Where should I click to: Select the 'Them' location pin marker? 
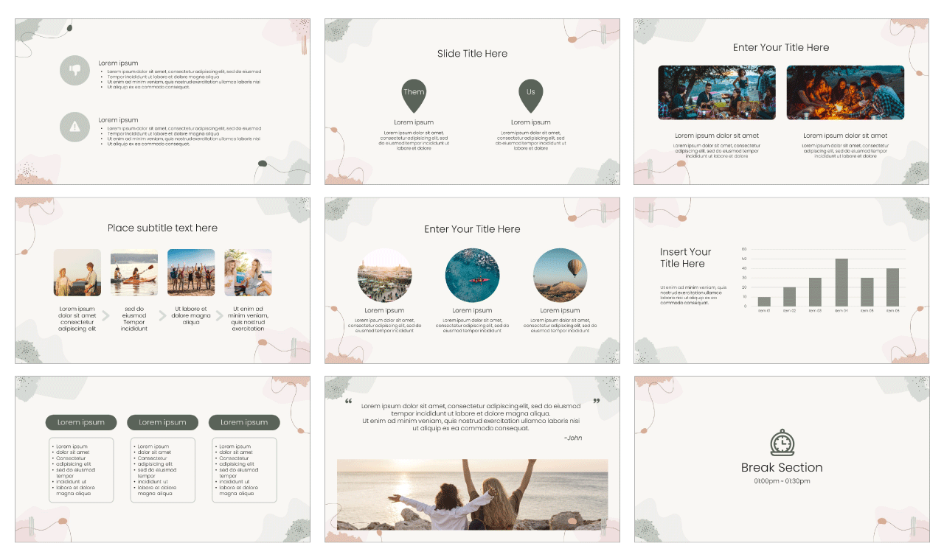pyautogui.click(x=414, y=97)
